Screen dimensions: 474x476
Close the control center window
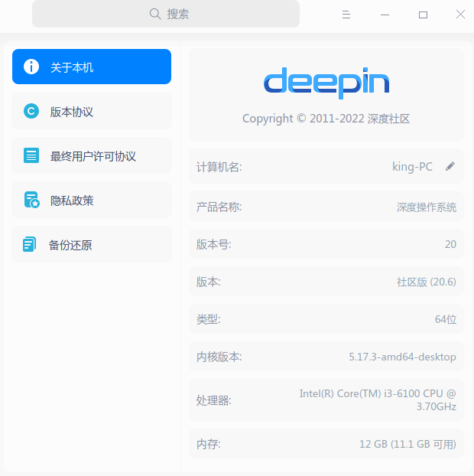(x=460, y=15)
